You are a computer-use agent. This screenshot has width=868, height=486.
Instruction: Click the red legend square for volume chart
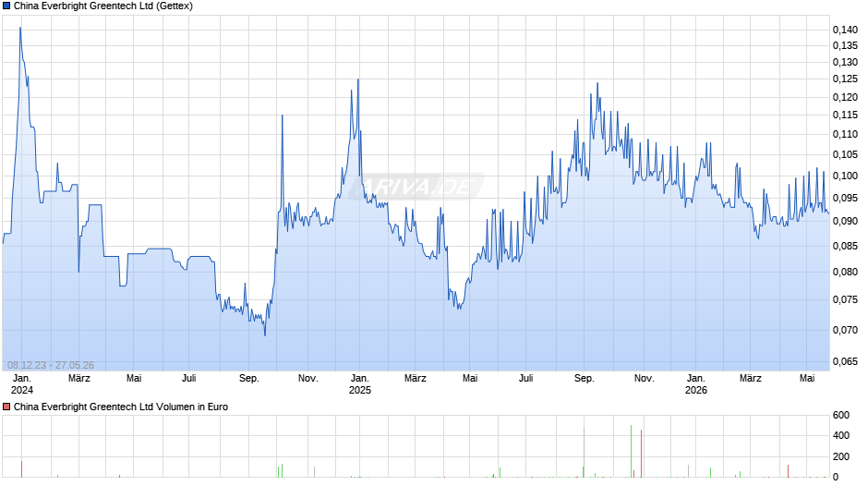point(6,407)
